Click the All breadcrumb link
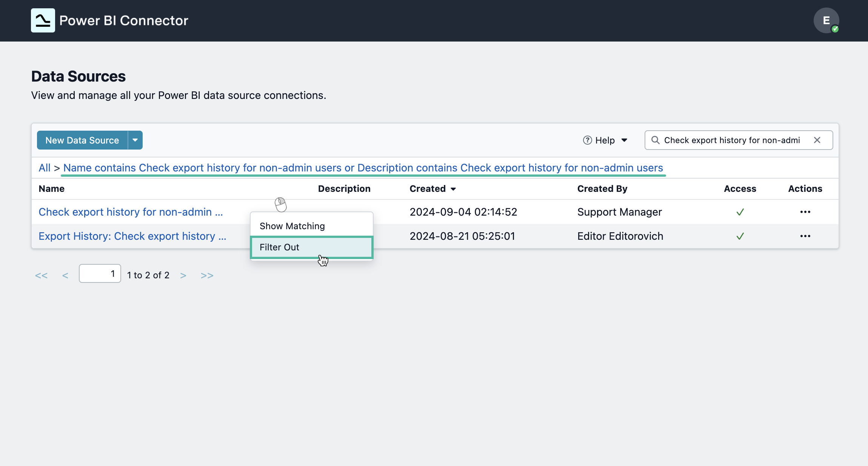Viewport: 868px width, 466px height. coord(45,168)
